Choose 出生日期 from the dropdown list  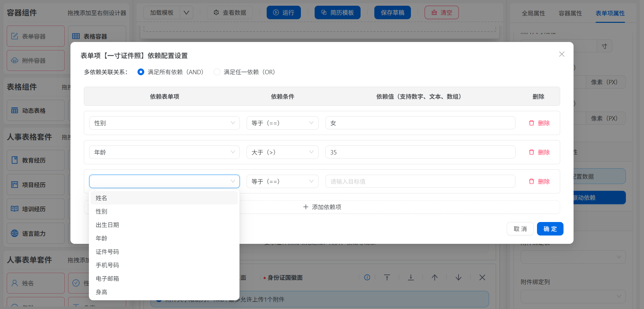tap(107, 225)
